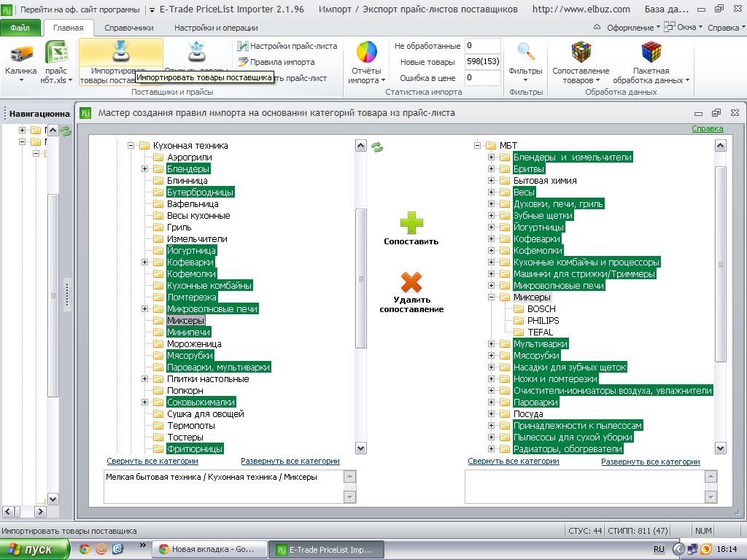Open the Фильтры magnifier icon
Viewport: 747px width, 560px height.
click(x=525, y=52)
